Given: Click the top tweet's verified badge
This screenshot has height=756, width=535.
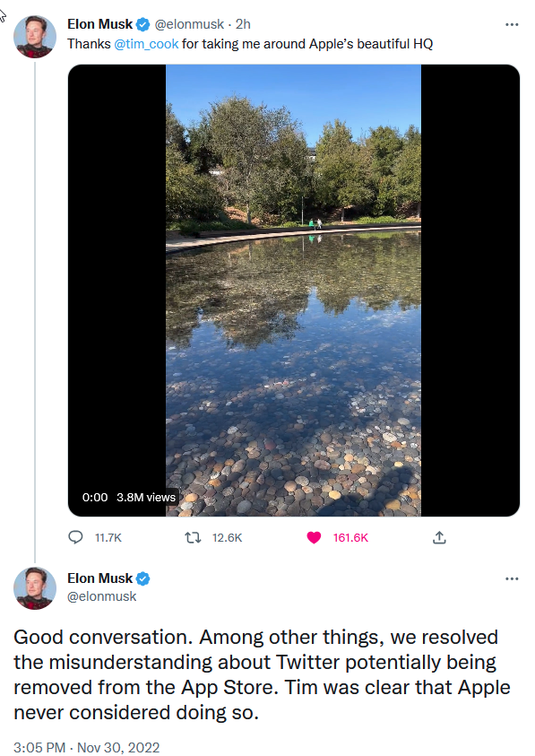Looking at the screenshot, I should click(142, 24).
